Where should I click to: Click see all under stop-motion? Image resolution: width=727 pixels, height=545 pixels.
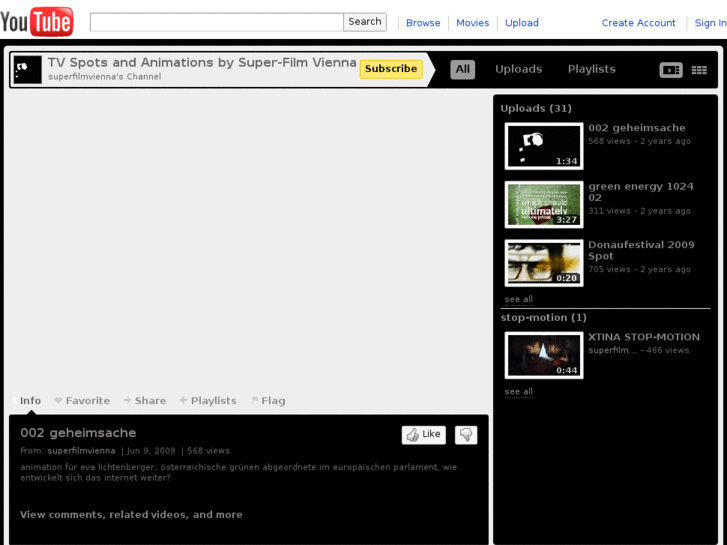pos(518,391)
